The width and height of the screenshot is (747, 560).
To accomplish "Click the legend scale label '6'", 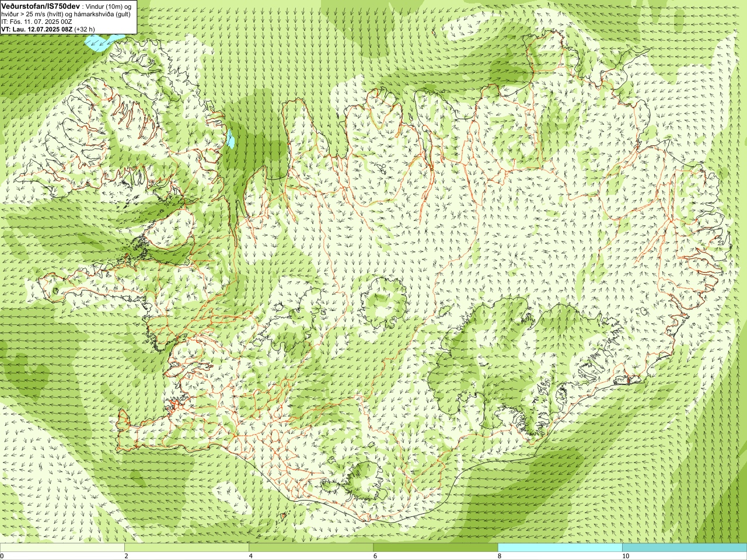I will pos(375,556).
